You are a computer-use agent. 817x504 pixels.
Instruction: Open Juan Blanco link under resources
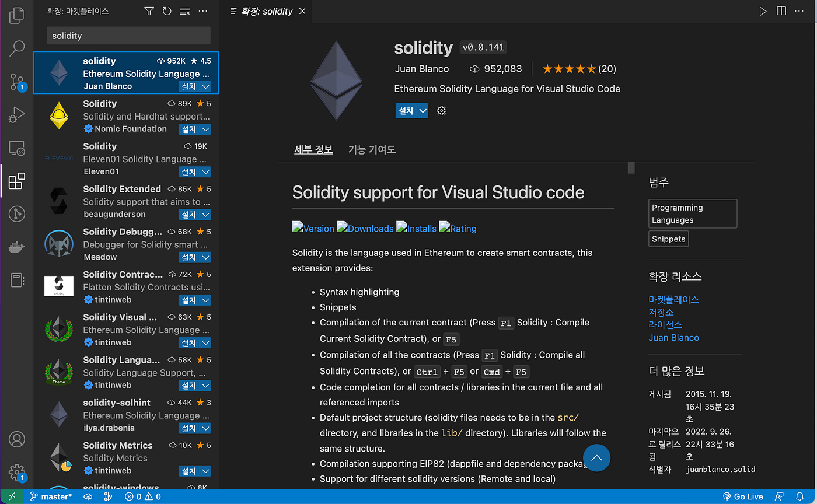[673, 337]
